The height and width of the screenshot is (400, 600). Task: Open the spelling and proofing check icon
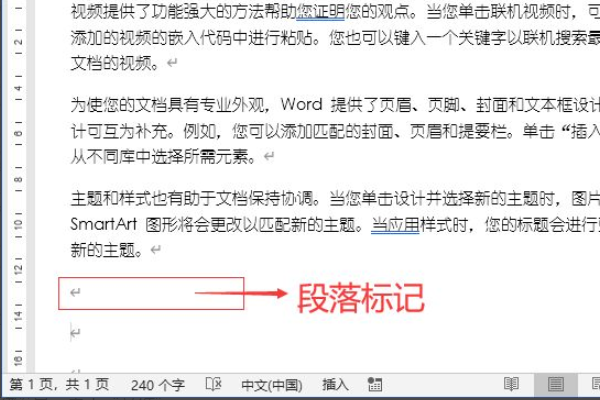(214, 384)
